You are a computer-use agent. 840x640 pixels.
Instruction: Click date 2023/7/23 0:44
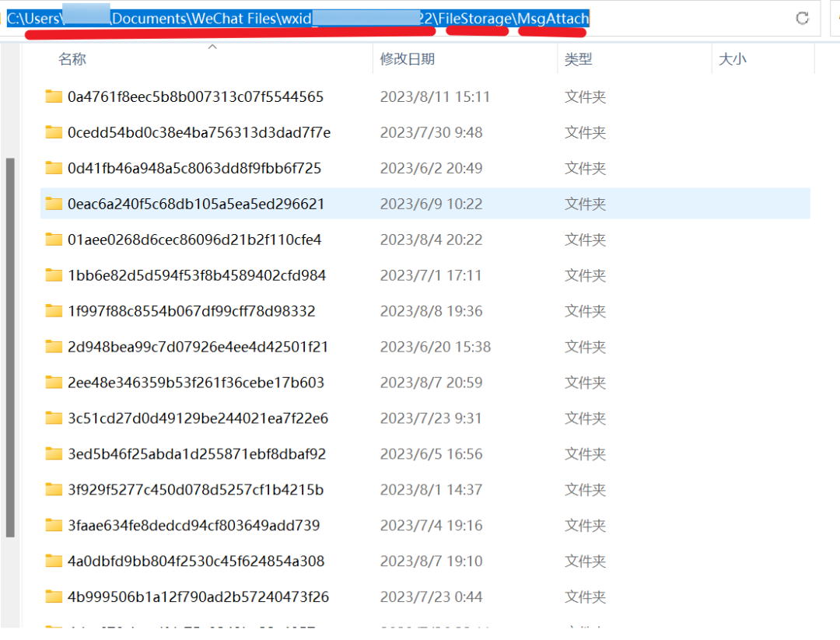click(x=431, y=596)
